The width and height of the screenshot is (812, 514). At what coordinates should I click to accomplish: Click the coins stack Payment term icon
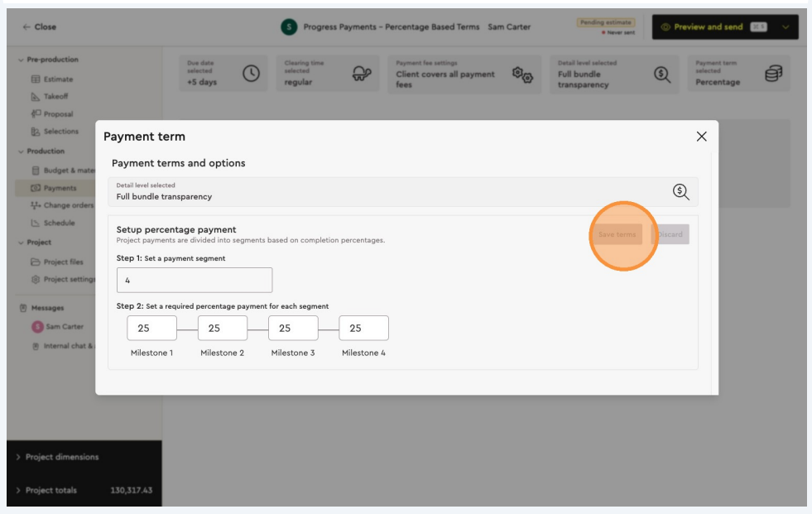(x=772, y=74)
